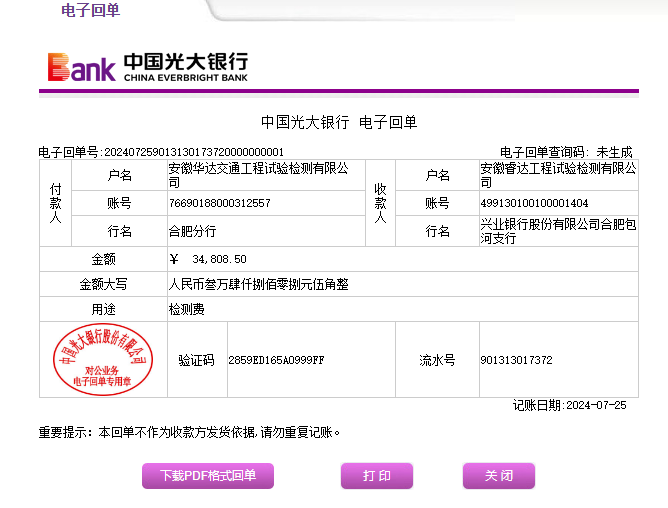Click the payer account number 76690188000312557
This screenshot has height=508, width=668.
219,203
